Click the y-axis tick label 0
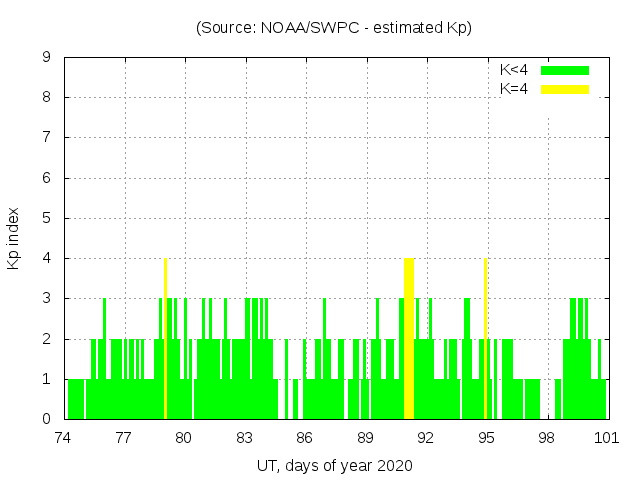The height and width of the screenshot is (480, 640). pos(47,419)
